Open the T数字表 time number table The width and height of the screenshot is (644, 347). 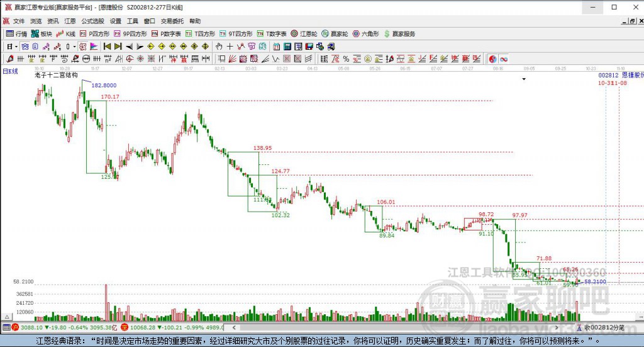click(272, 34)
